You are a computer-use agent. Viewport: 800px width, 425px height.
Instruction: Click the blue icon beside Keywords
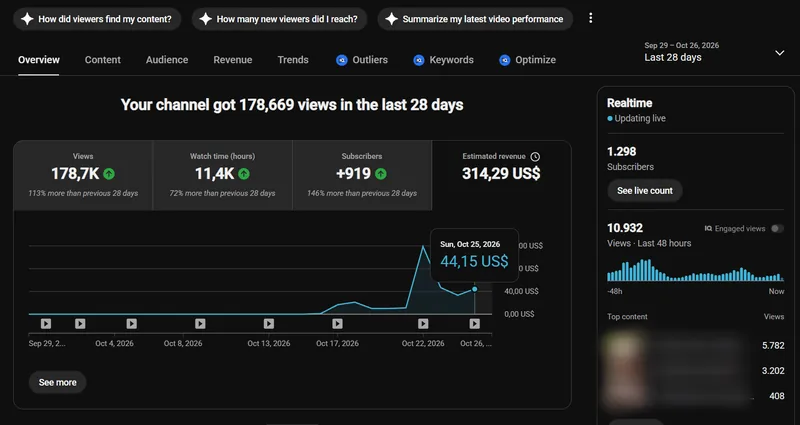click(x=419, y=60)
